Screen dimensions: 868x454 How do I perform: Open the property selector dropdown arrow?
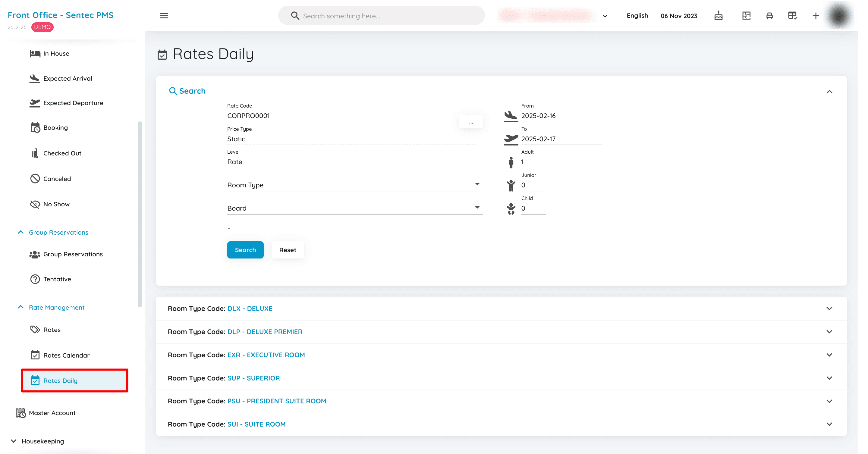click(x=605, y=16)
